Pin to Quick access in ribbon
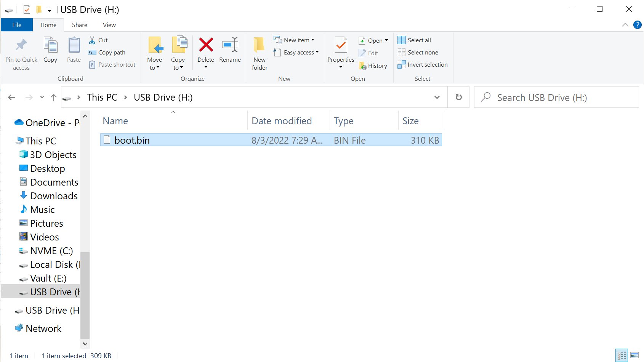Image resolution: width=644 pixels, height=362 pixels. [21, 54]
